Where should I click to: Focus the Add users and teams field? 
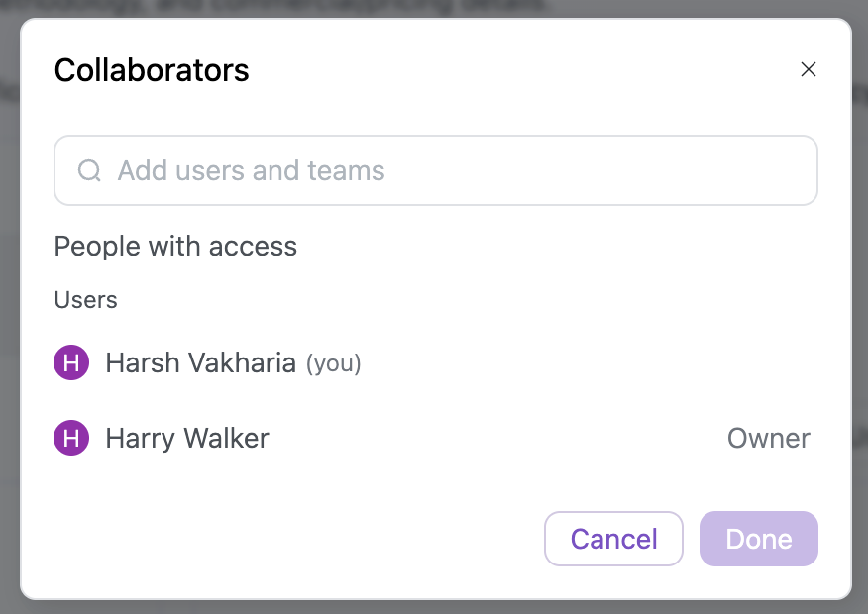pos(446,170)
